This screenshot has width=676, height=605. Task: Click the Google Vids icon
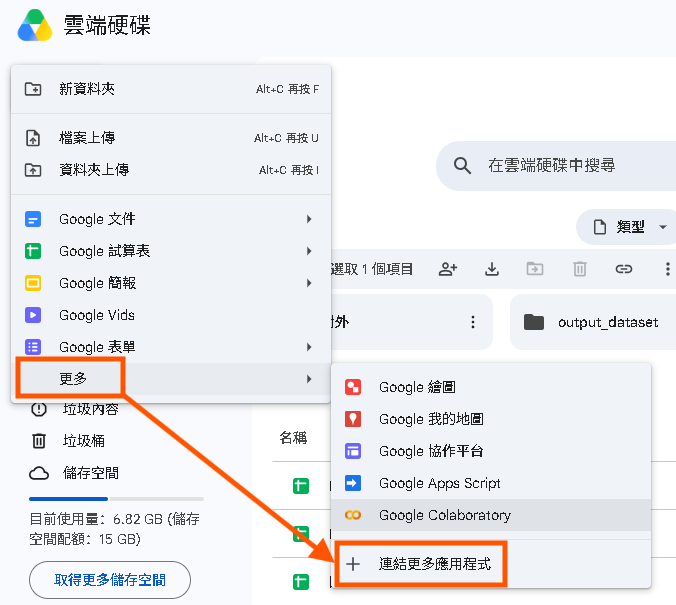click(33, 315)
